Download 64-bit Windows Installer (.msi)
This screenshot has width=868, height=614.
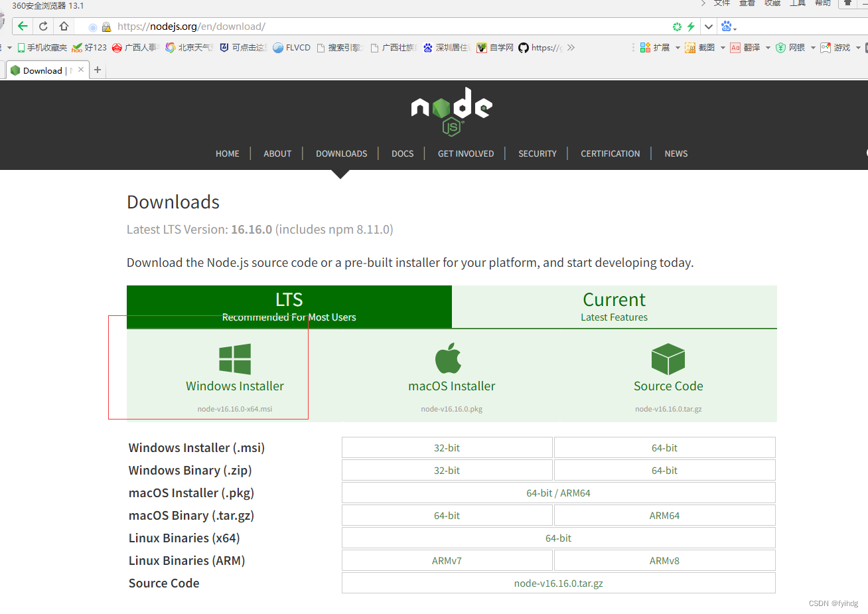664,448
